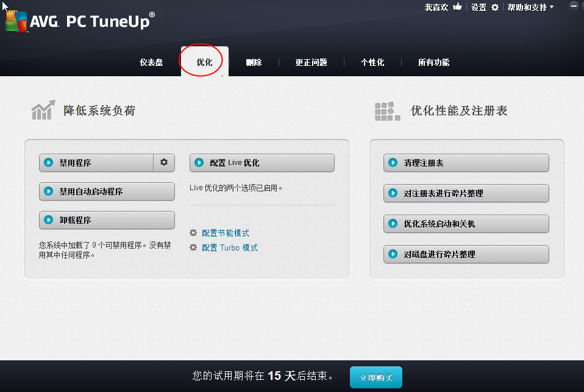Minimize the AVG TuneUp window
The width and height of the screenshot is (584, 392).
click(574, 6)
